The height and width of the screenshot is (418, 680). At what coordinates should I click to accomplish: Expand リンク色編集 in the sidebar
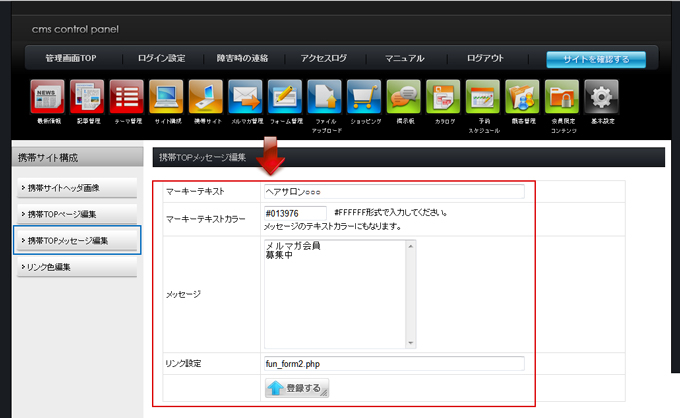[77, 267]
